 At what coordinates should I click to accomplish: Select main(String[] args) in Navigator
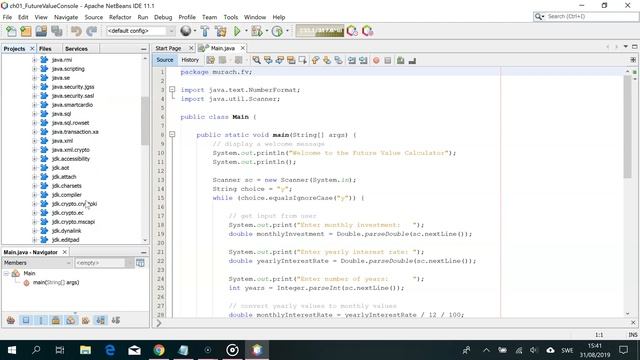tap(56, 282)
